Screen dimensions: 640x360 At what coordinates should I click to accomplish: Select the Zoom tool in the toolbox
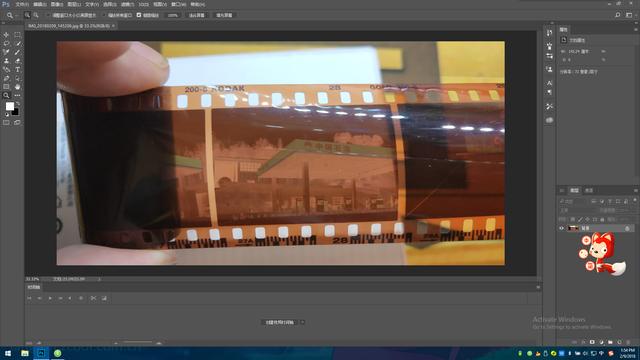click(x=6, y=96)
